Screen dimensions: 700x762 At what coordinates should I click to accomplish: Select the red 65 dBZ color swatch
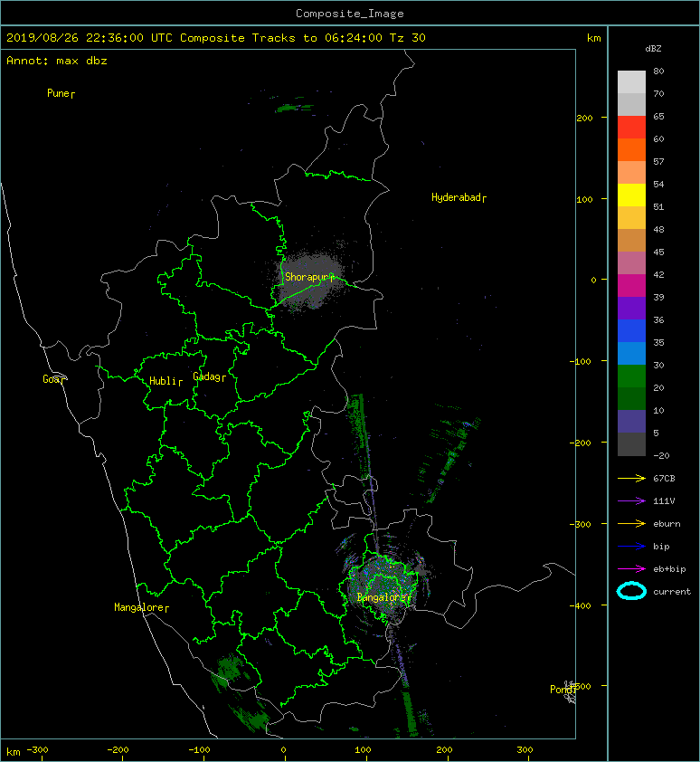pos(631,127)
